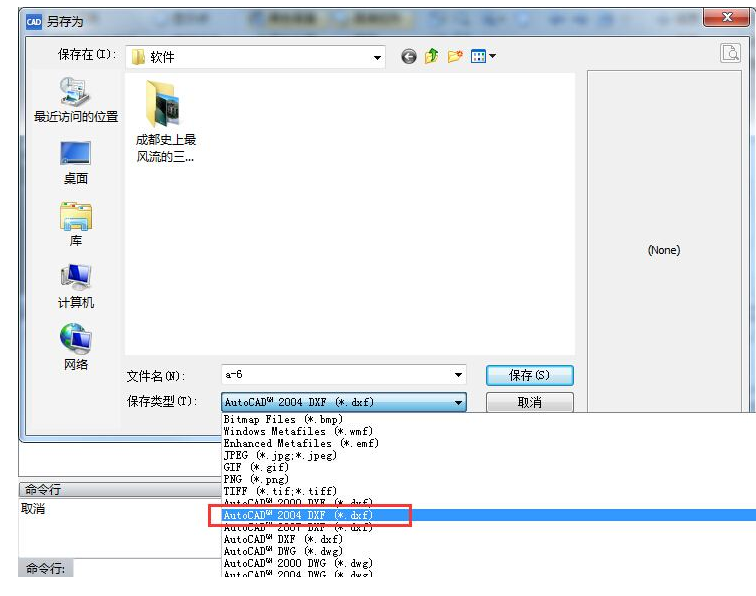The width and height of the screenshot is (756, 596).
Task: Select the 成都史上最风流的三... folder
Action: (x=165, y=120)
